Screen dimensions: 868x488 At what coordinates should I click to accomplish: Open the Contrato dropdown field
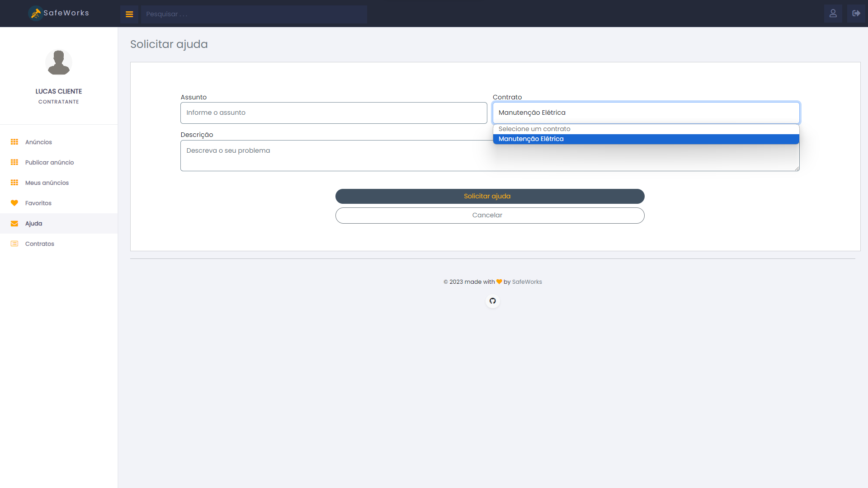(x=646, y=113)
